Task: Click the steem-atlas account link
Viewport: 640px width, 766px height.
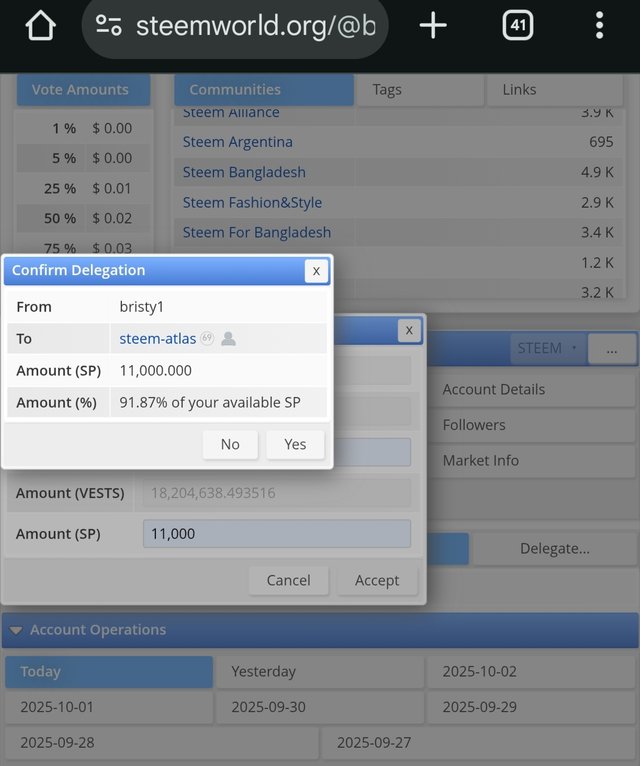Action: click(157, 339)
